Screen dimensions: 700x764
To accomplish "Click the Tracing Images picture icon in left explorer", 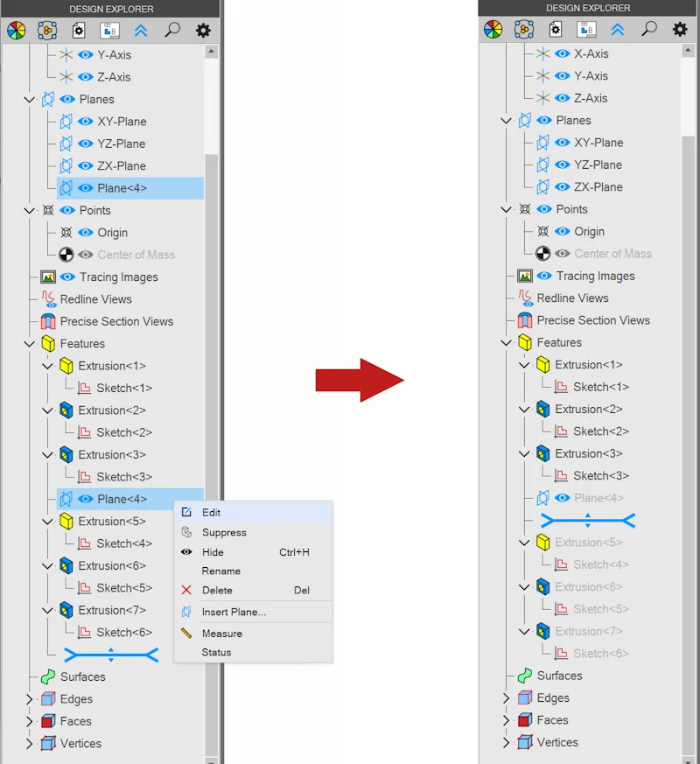I will click(48, 277).
